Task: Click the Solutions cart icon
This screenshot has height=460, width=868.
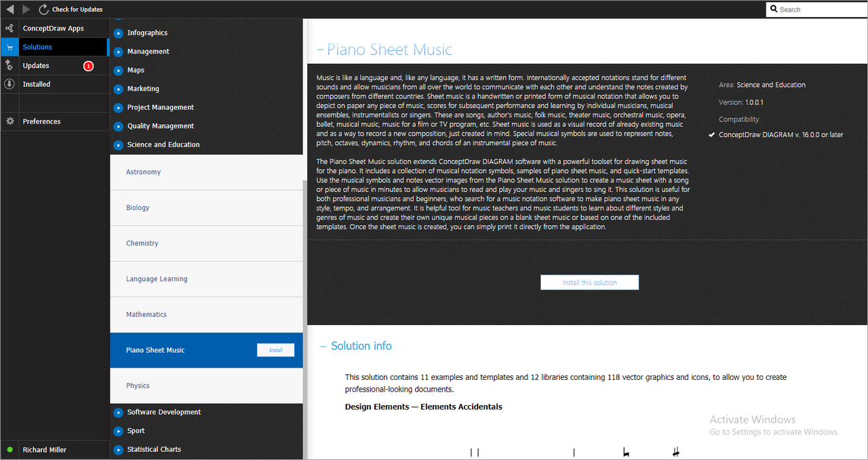Action: [x=9, y=47]
